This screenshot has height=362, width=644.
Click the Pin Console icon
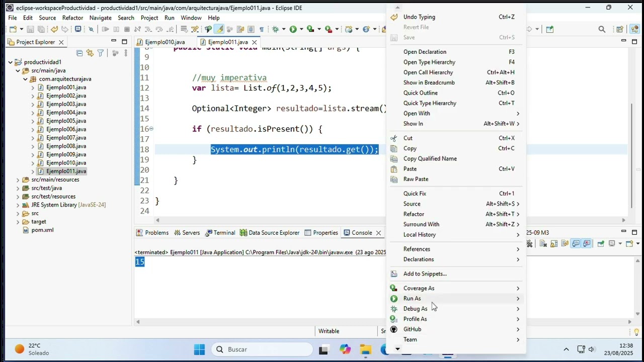(x=601, y=243)
